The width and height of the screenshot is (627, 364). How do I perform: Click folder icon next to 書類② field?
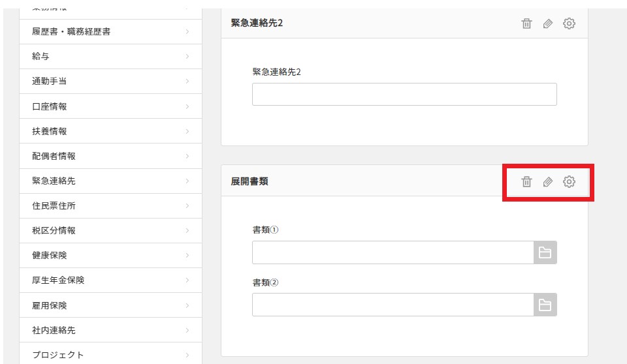[x=545, y=305]
